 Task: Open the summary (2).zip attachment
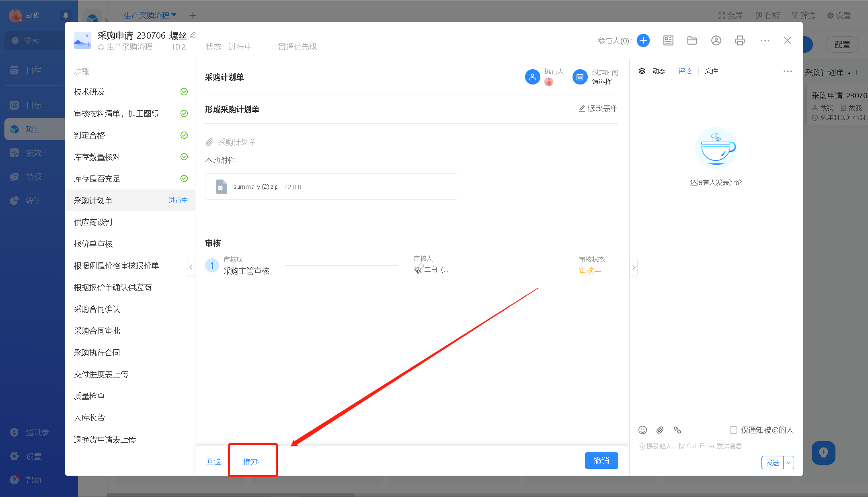pyautogui.click(x=331, y=186)
